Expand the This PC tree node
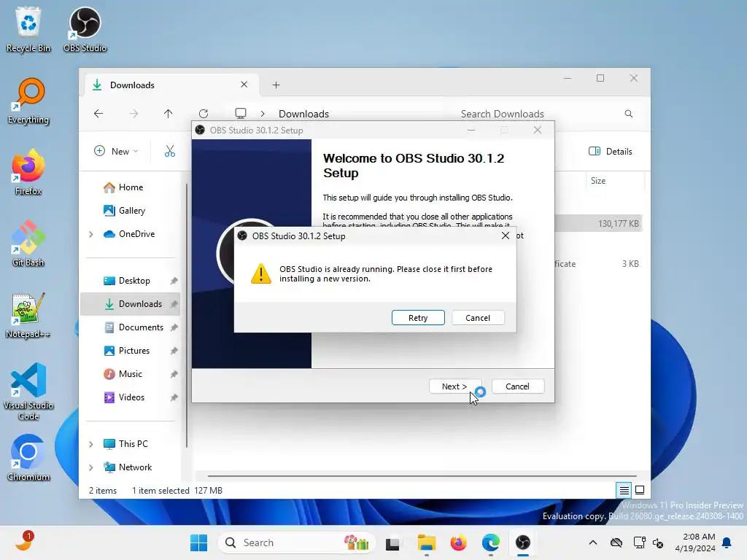 click(91, 444)
